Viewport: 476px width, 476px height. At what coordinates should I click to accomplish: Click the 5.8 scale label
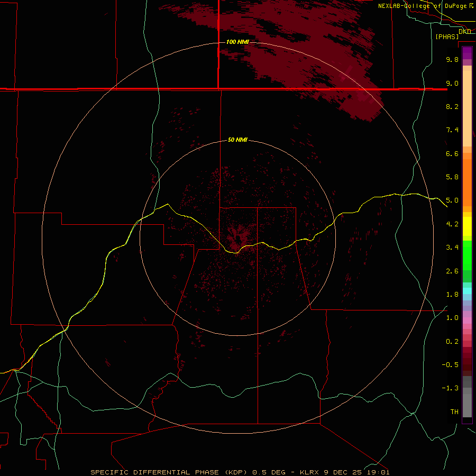tap(452, 177)
